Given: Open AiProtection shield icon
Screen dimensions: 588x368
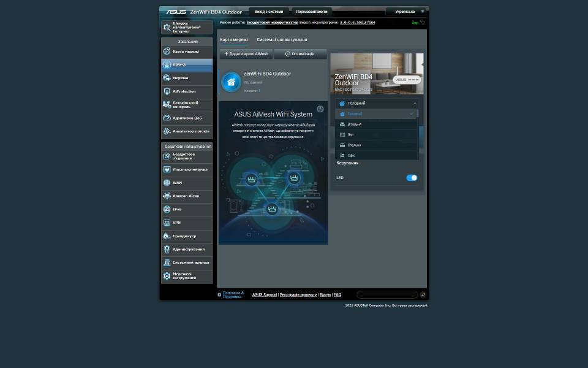Looking at the screenshot, I should tap(167, 91).
